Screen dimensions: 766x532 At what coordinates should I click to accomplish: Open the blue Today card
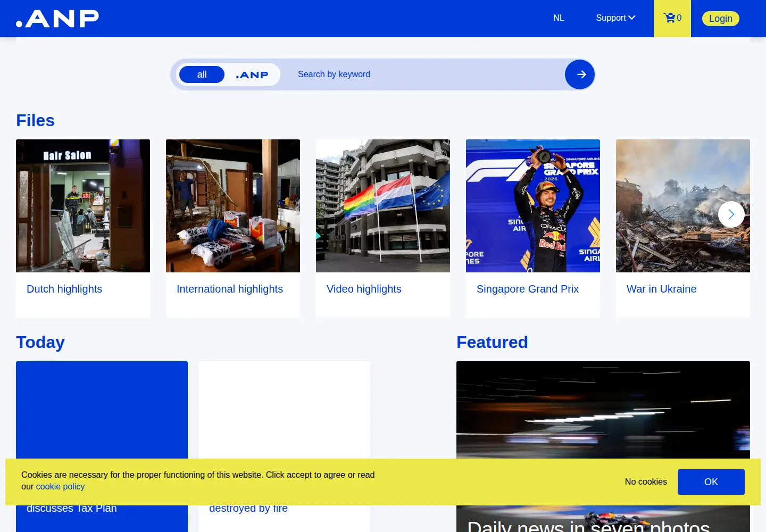pos(102,410)
